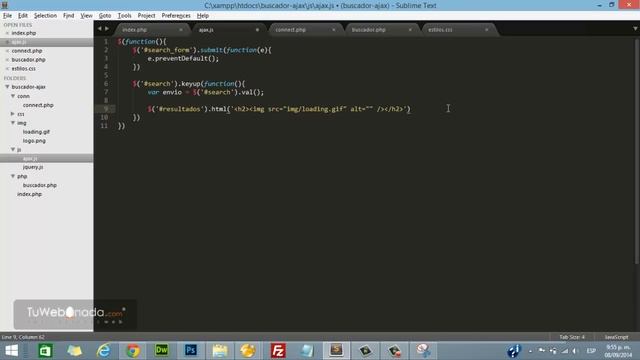Open the Help menu
The width and height of the screenshot is (640, 360).
tap(203, 16)
